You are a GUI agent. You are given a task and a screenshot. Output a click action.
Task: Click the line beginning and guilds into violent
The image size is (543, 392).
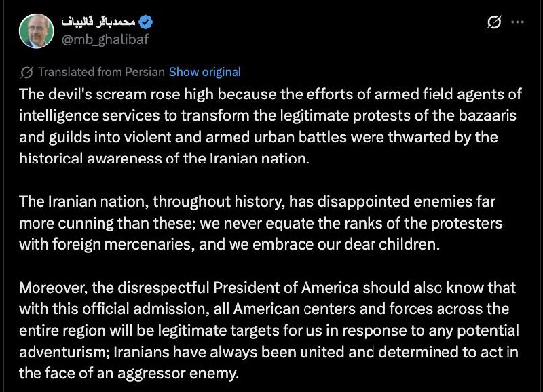click(259, 137)
